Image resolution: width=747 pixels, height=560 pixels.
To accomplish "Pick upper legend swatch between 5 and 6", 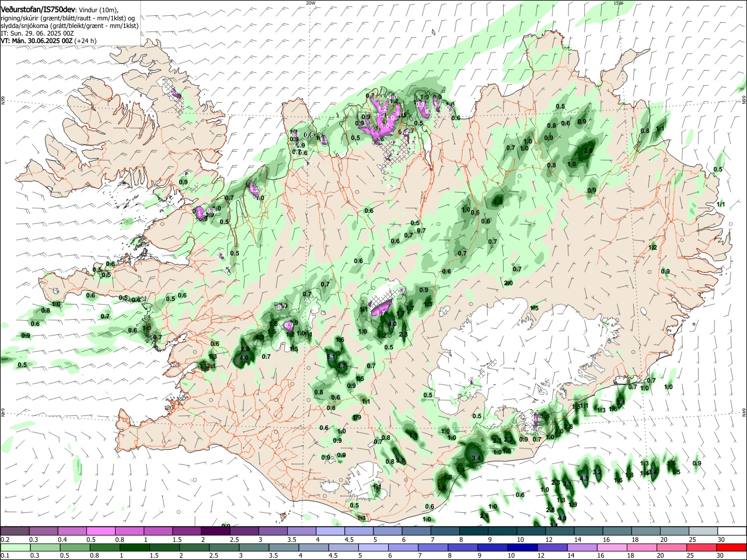I will [387, 531].
